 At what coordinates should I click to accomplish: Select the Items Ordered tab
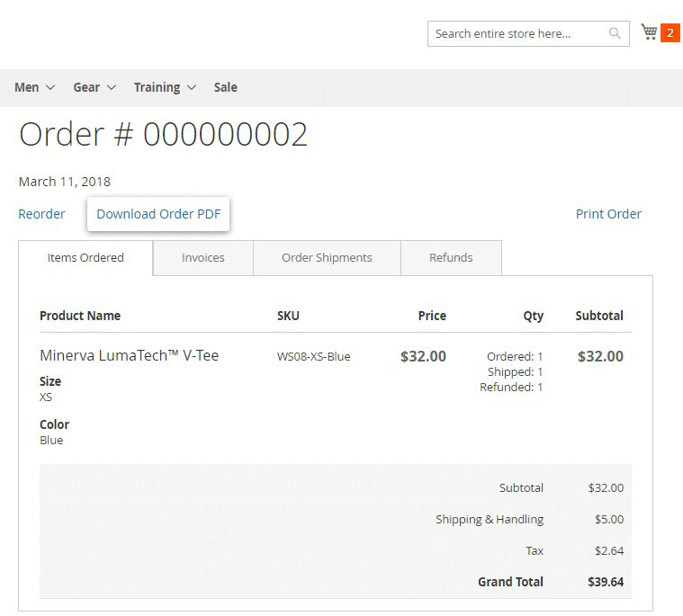coord(85,257)
